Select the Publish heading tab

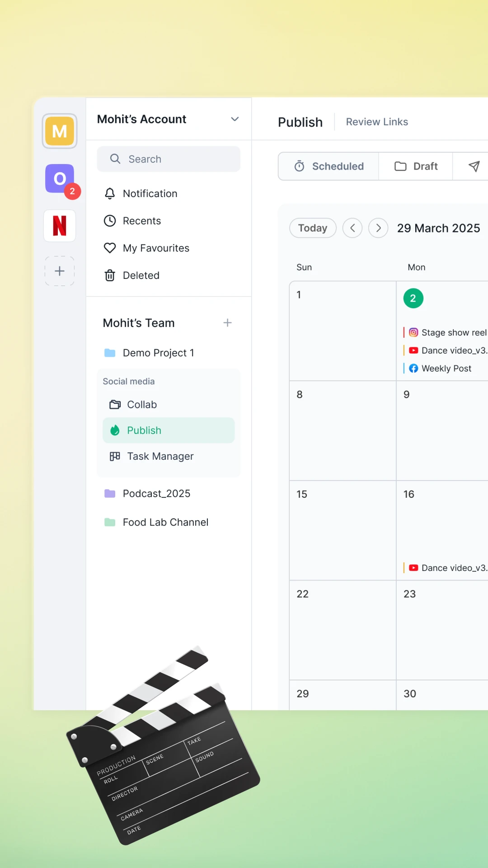[300, 122]
